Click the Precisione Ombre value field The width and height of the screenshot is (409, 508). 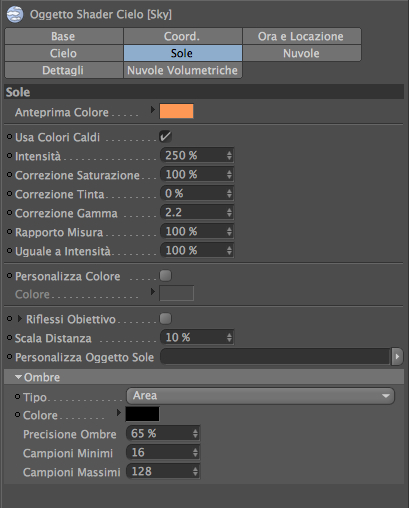click(x=163, y=433)
